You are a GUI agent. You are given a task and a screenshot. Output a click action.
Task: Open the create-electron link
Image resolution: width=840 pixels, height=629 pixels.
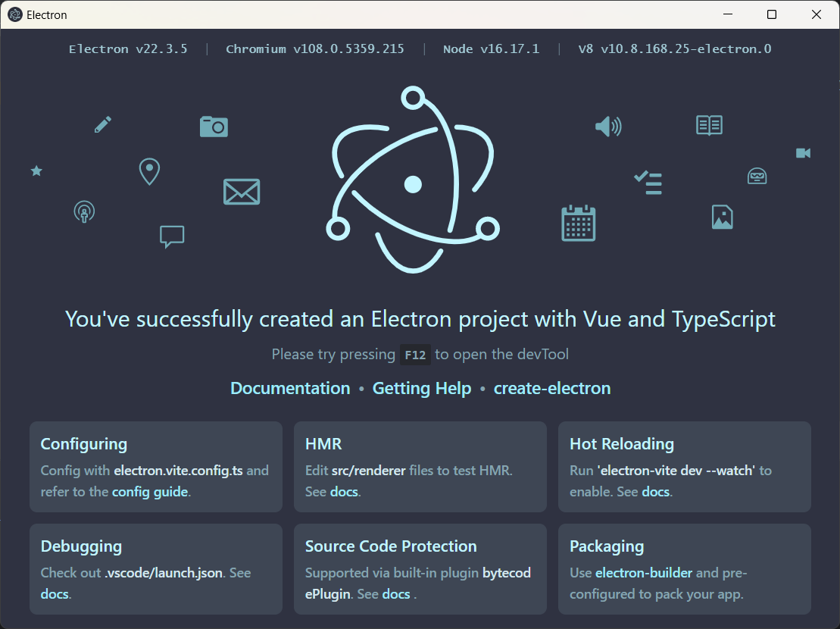(551, 388)
